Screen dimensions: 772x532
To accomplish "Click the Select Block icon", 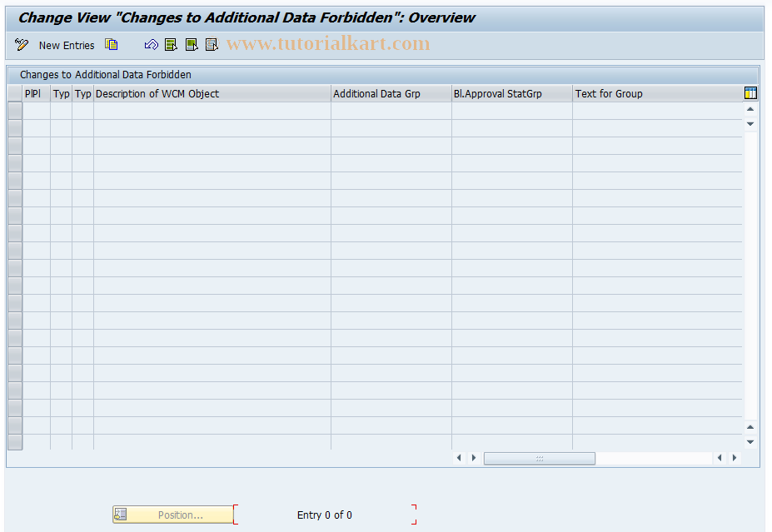I will pyautogui.click(x=192, y=45).
